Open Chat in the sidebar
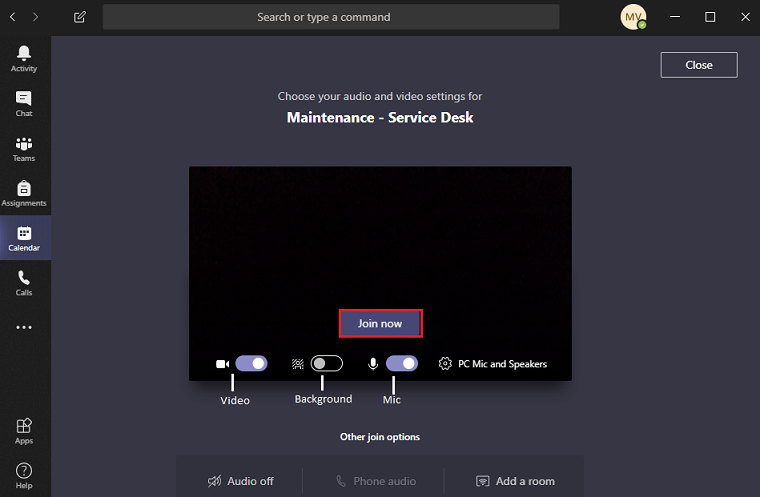Viewport: 760px width, 497px height. (24, 103)
